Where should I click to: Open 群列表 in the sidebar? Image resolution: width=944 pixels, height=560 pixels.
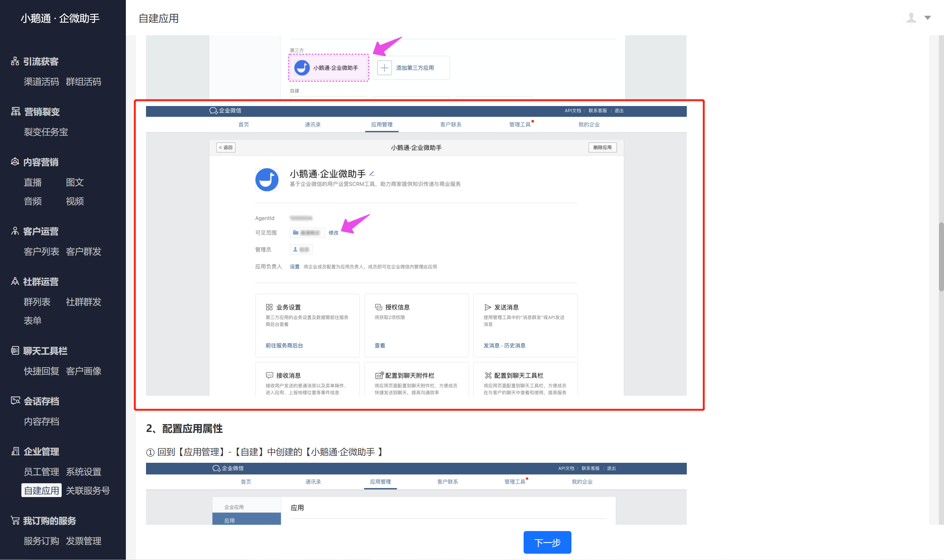point(37,302)
